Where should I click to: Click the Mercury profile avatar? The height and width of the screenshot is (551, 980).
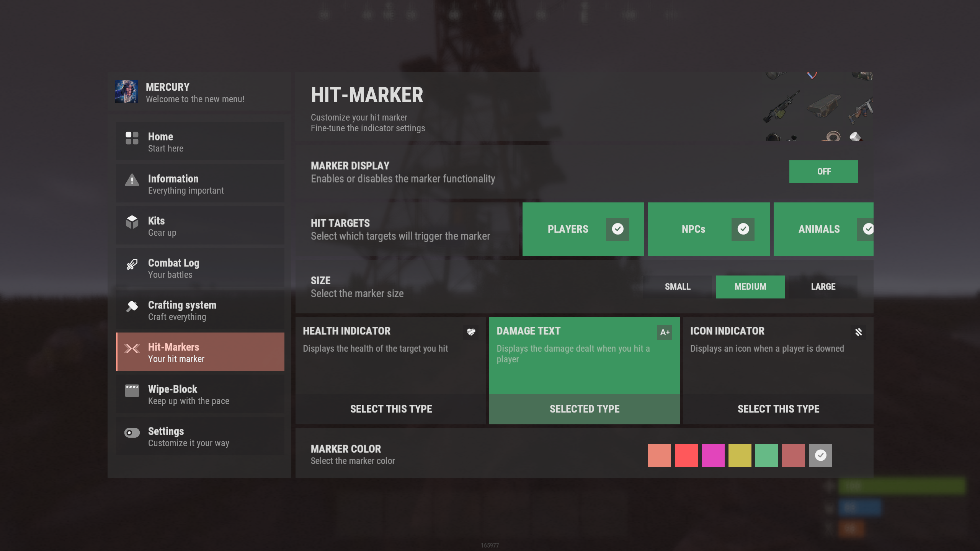[x=127, y=91]
